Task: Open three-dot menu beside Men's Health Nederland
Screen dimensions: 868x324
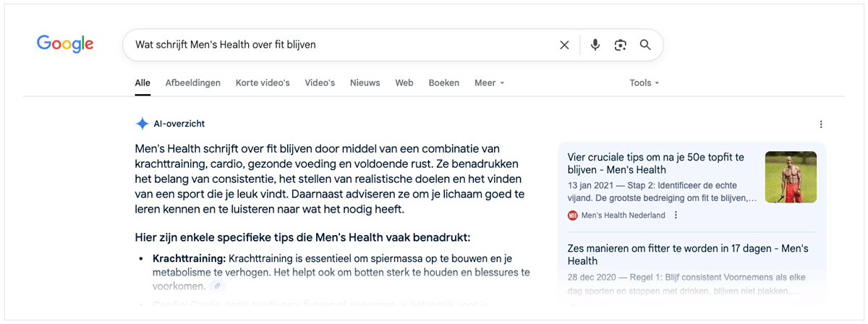Action: click(676, 215)
